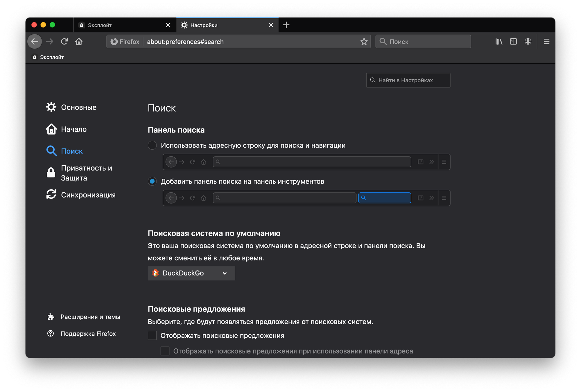Image resolution: width=581 pixels, height=392 pixels.
Task: Click the back navigation arrow button
Action: [x=35, y=42]
